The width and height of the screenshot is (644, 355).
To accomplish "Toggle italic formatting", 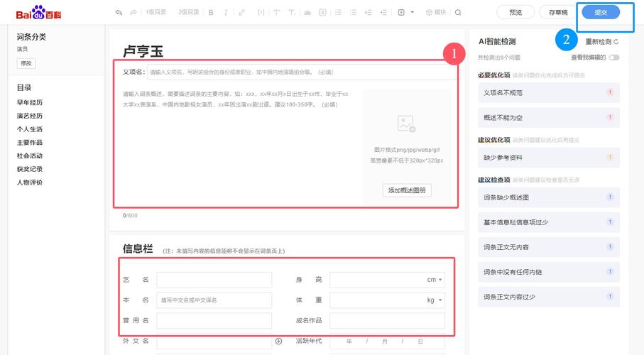I will point(226,12).
